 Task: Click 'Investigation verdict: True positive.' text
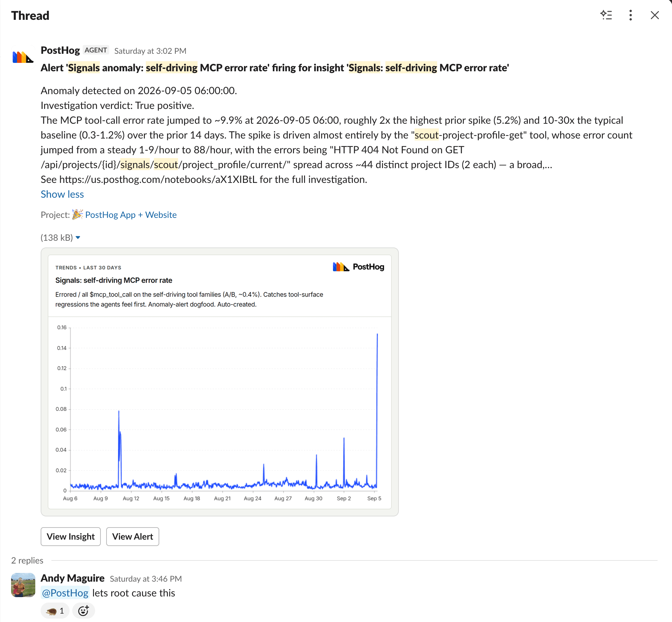[x=117, y=105]
